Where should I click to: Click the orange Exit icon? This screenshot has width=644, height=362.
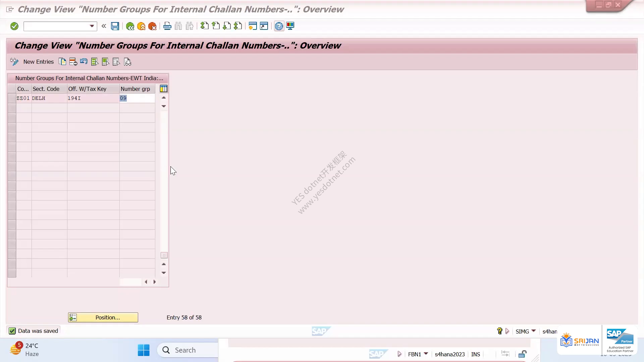[141, 26]
